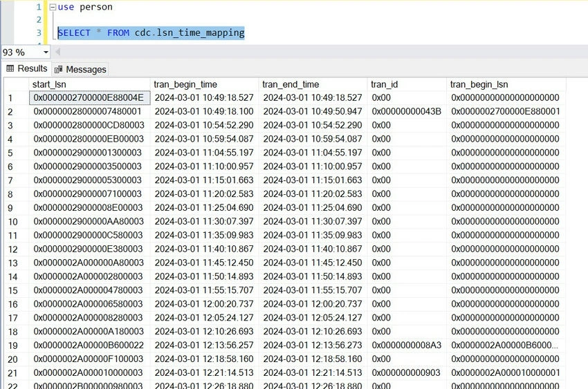Click the SELECT keyword in the query
588x389 pixels.
click(74, 33)
